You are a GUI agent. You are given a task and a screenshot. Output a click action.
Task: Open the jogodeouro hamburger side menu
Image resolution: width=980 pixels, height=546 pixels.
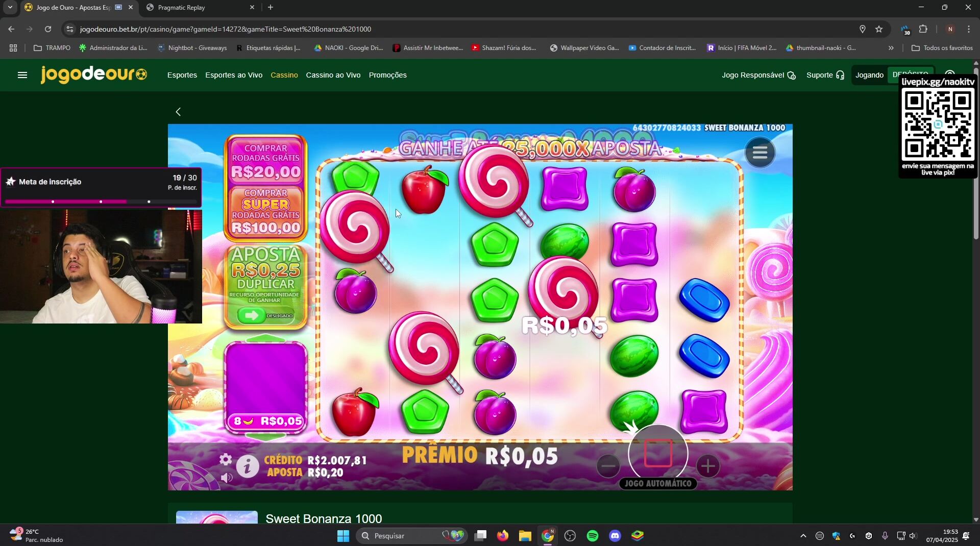(22, 75)
